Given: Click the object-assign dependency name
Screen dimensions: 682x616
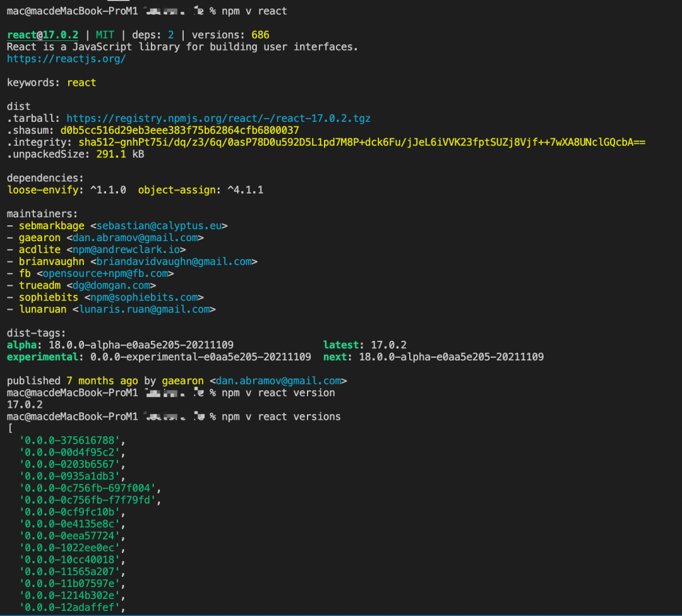Looking at the screenshot, I should 177,190.
